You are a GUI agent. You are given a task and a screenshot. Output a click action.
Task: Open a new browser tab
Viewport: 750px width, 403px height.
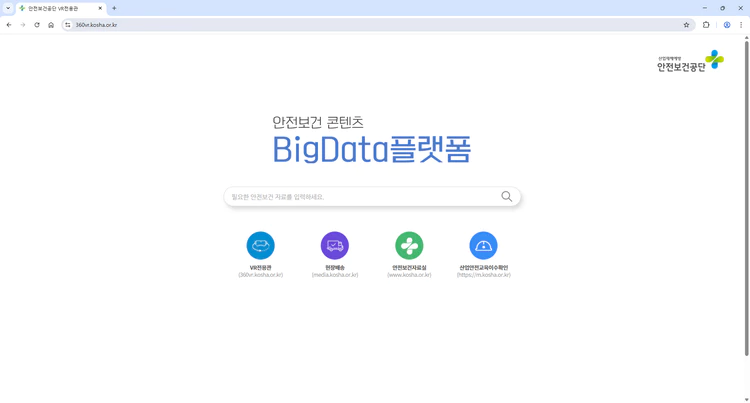pos(114,8)
